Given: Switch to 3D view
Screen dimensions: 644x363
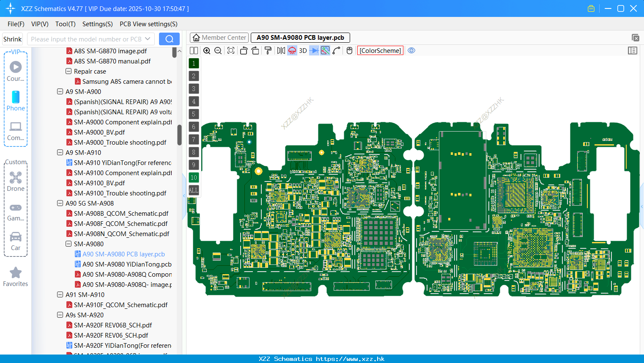Looking at the screenshot, I should [303, 50].
